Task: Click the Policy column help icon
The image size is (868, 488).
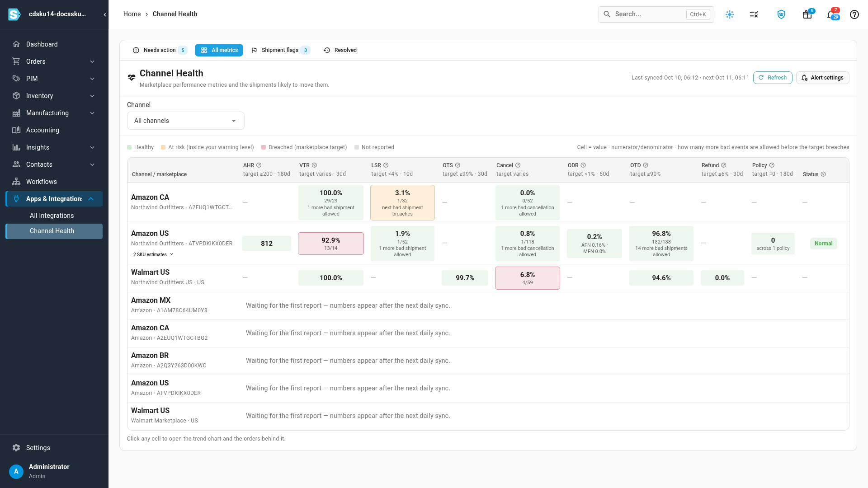Action: click(x=772, y=165)
